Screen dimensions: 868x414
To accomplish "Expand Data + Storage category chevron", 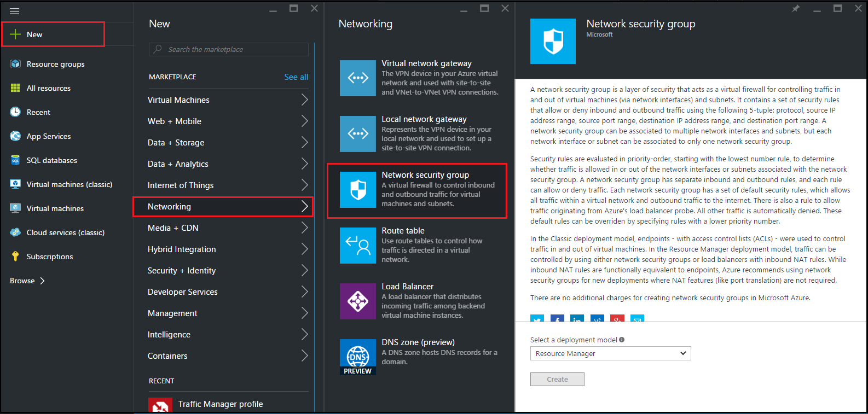I will 304,142.
